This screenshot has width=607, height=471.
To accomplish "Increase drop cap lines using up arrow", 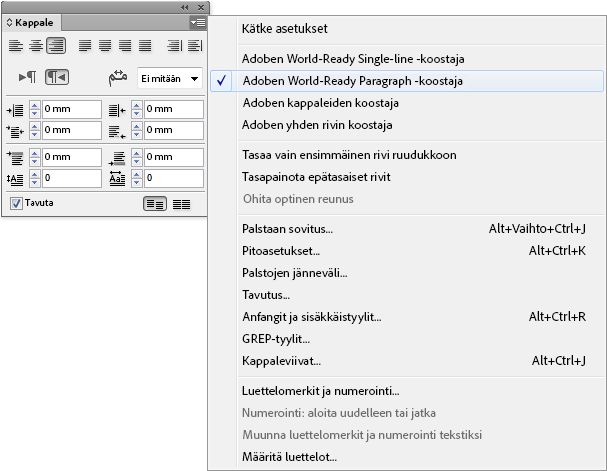I will [x=35, y=174].
